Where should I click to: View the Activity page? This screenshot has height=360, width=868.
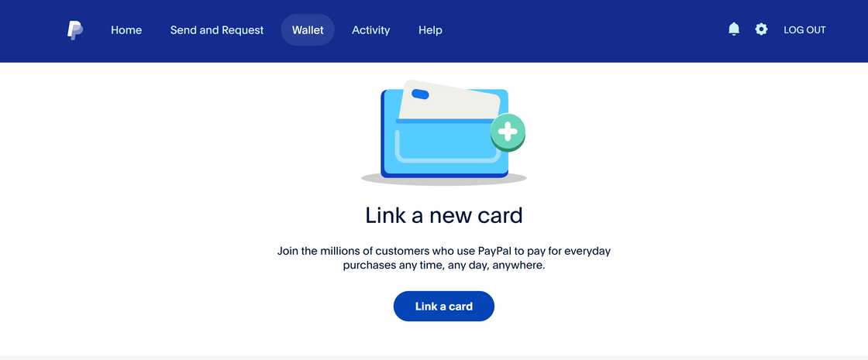coord(371,30)
